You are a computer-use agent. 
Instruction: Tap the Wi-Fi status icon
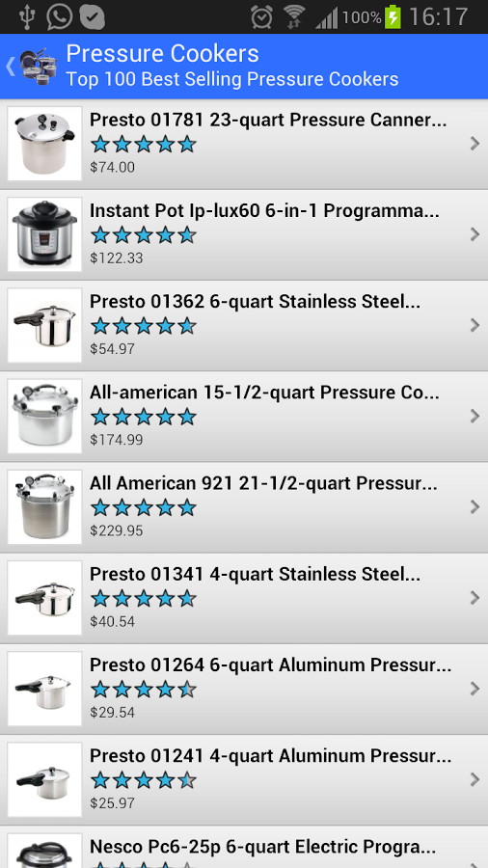[294, 17]
